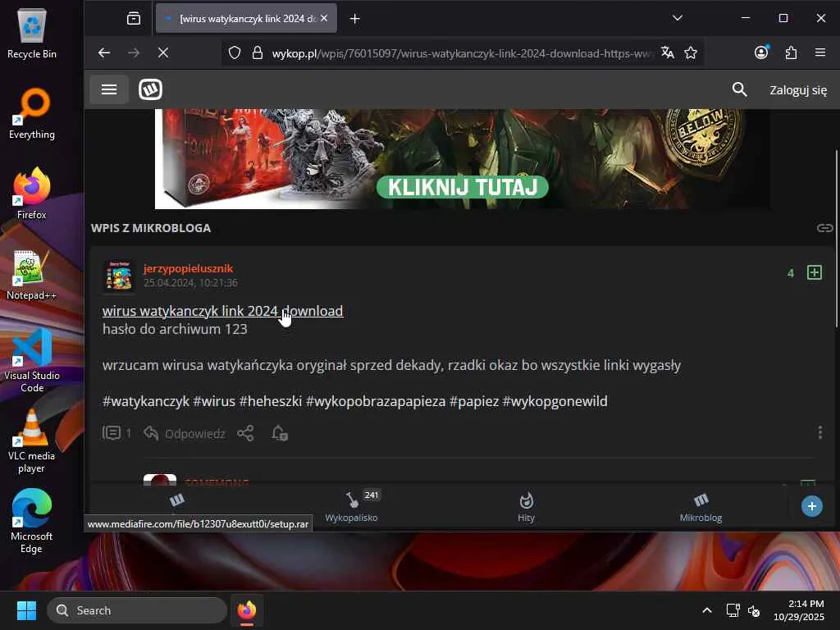840x630 pixels.
Task: Open the #wykopobrazapapieza tag
Action: [375, 401]
